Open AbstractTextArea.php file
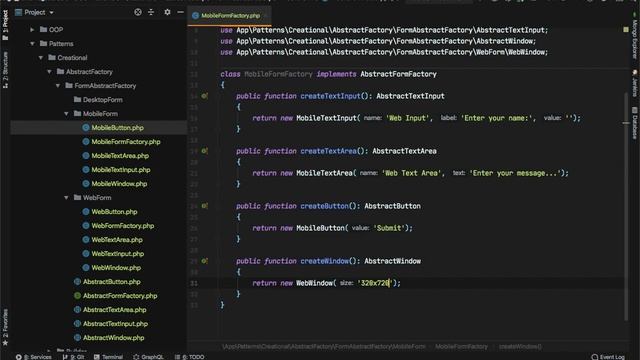This screenshot has height=360, width=640. [x=110, y=310]
